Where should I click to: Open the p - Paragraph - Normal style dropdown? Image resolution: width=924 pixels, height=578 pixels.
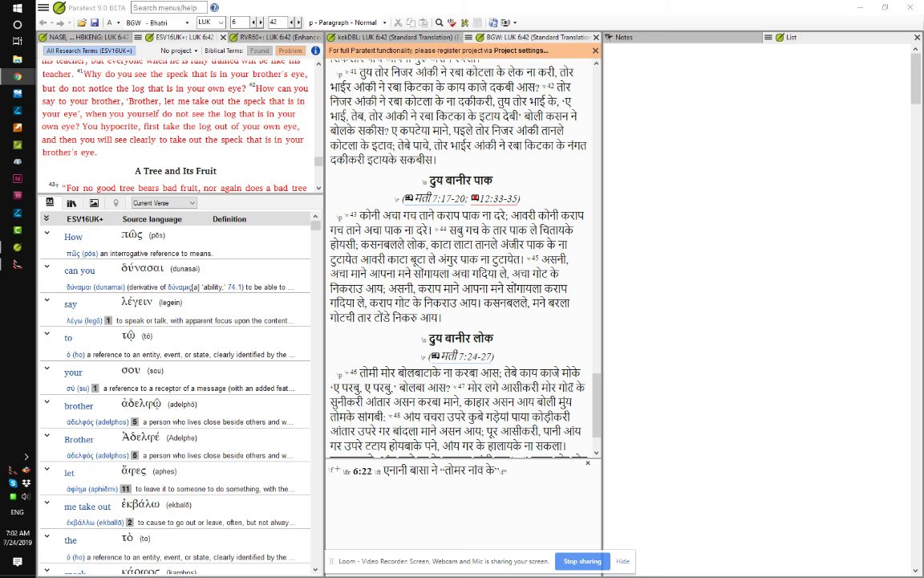[347, 22]
